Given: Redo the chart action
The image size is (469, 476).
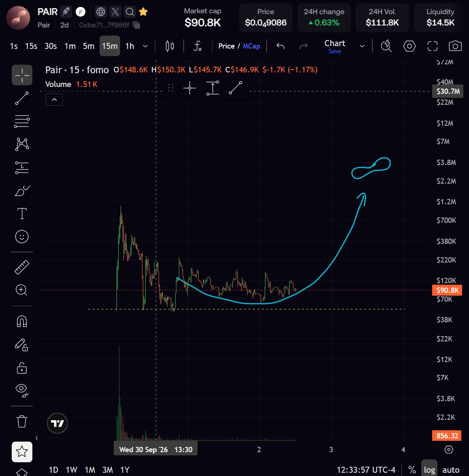Looking at the screenshot, I should point(303,46).
